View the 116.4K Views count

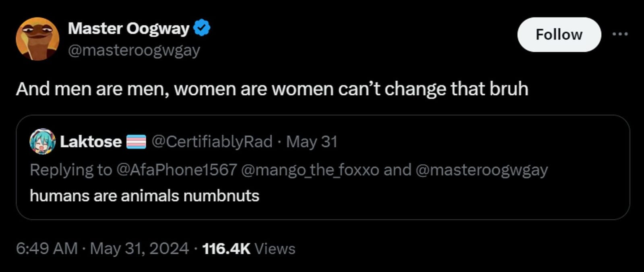click(x=248, y=248)
